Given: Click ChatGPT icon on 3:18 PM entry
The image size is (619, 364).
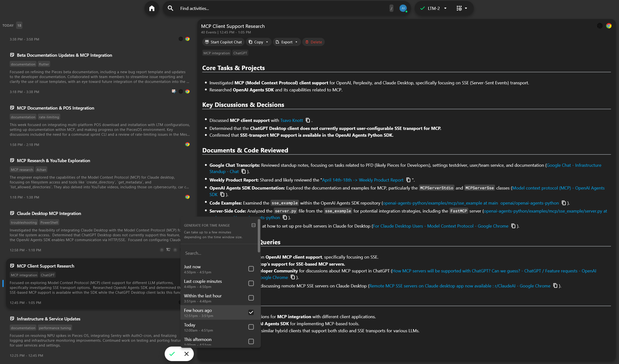Looking at the screenshot, I should point(181,92).
